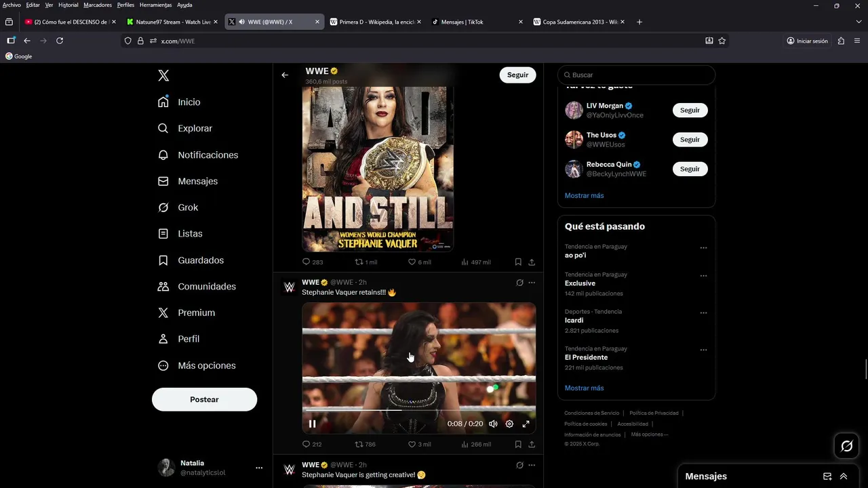Seek on the video progress bar
Image resolution: width=868 pixels, height=488 pixels.
pyautogui.click(x=418, y=410)
